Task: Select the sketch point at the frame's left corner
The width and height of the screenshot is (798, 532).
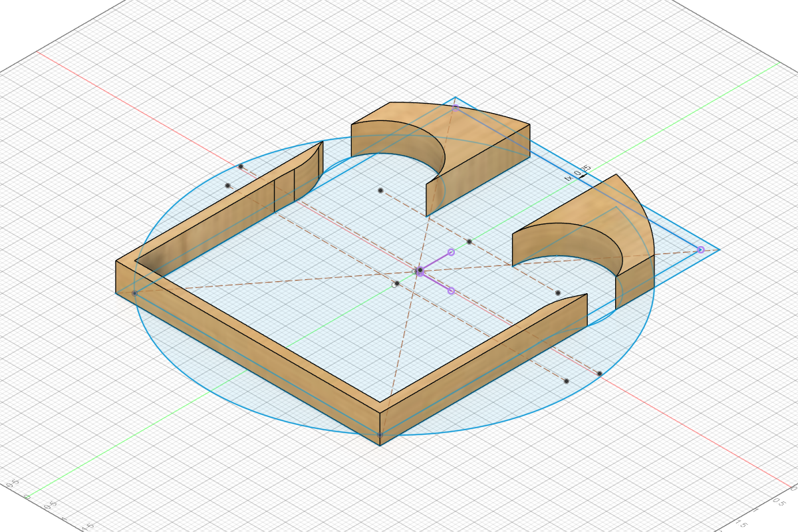Action: pos(134,293)
